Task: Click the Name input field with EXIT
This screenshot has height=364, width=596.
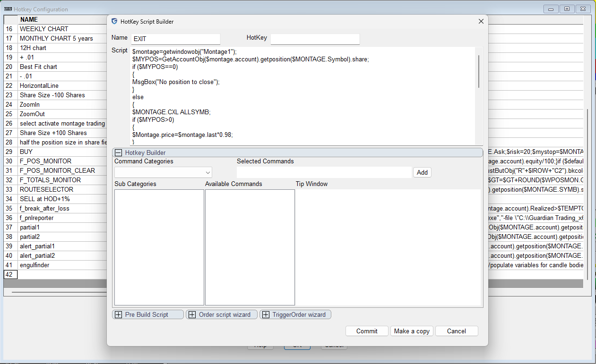Action: coord(175,39)
